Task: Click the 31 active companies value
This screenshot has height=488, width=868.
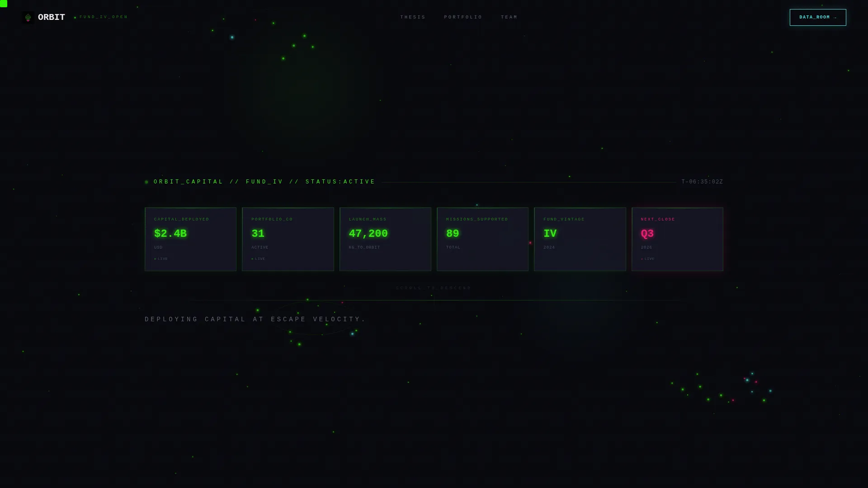Action: coord(258,234)
